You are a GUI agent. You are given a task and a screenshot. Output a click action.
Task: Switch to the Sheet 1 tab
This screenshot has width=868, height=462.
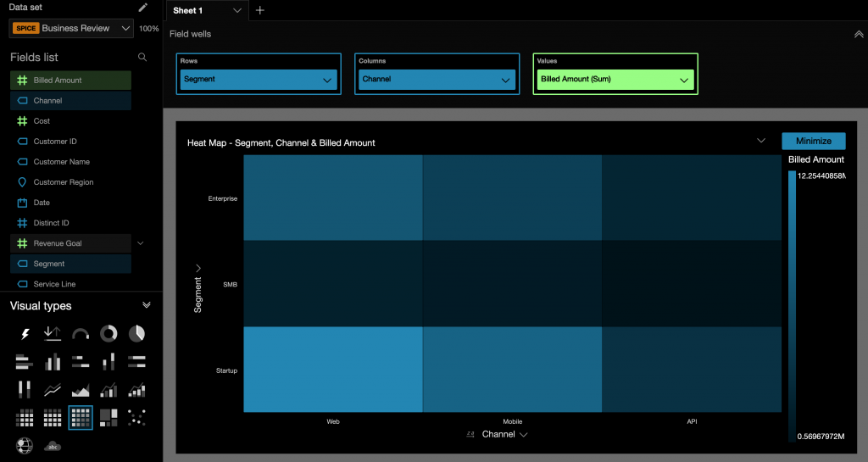(188, 10)
